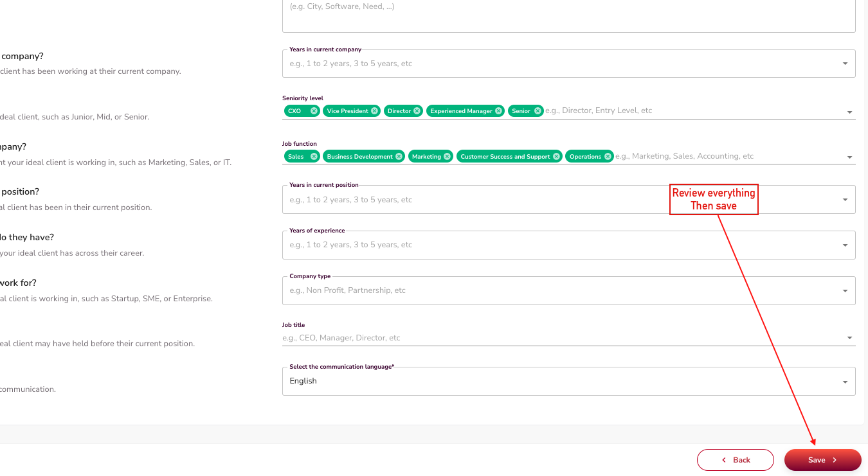The height and width of the screenshot is (476, 868).
Task: Go Back to the previous step
Action: tap(735, 460)
